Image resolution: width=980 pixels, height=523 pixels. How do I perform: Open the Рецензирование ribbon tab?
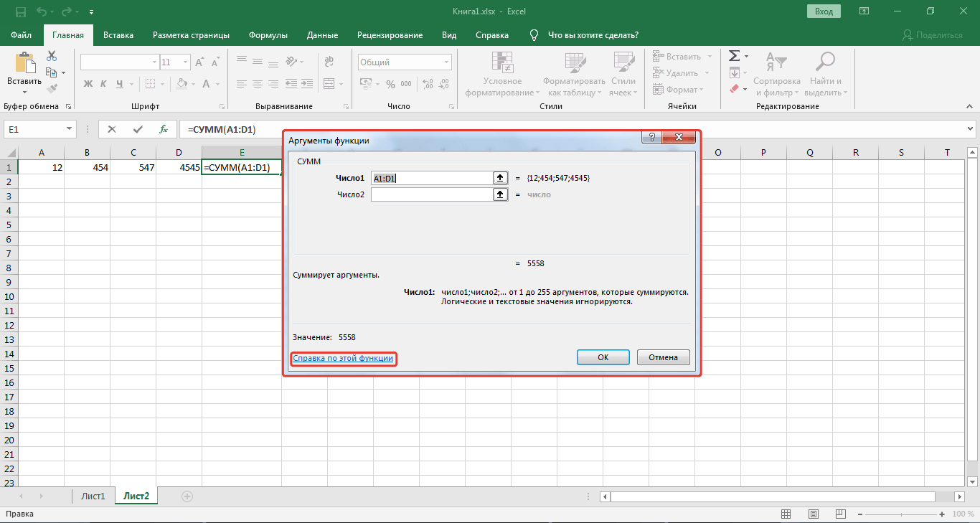(390, 35)
